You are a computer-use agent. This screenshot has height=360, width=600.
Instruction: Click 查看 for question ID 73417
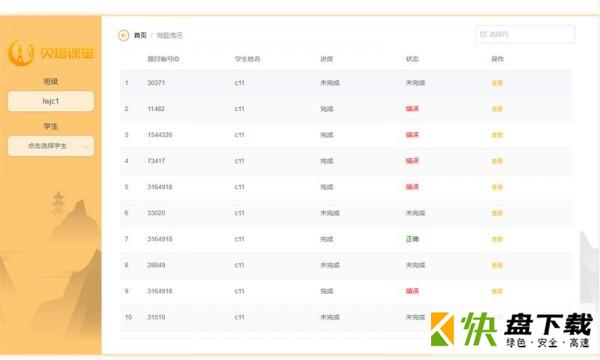[x=497, y=161]
